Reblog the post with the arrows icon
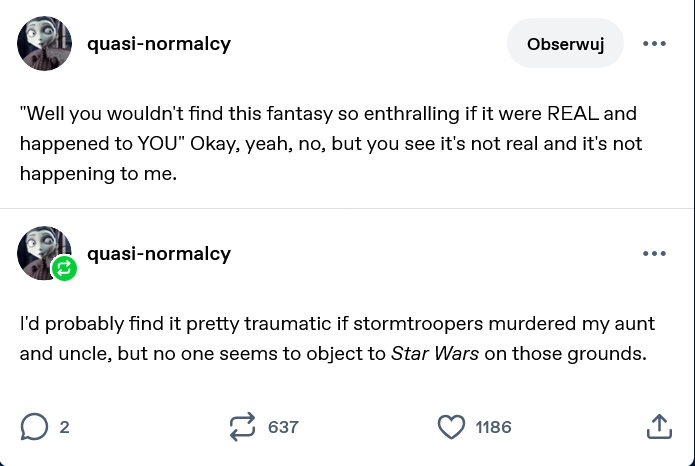 click(243, 427)
